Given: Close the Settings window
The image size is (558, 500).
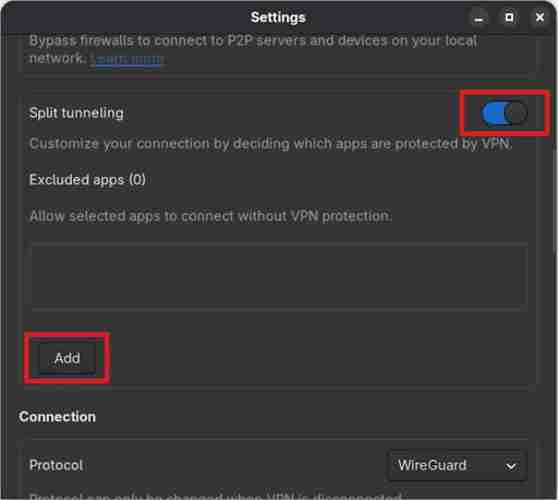Looking at the screenshot, I should pos(540,17).
